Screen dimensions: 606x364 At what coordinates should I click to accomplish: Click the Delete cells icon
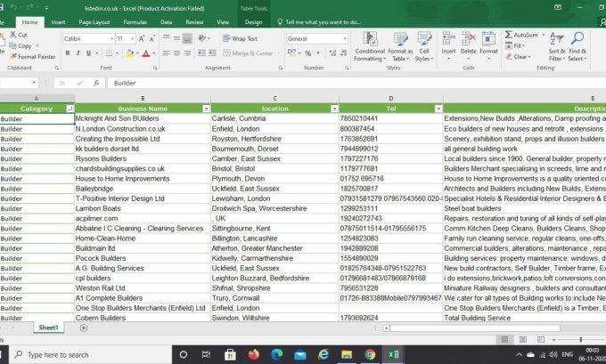(x=469, y=39)
